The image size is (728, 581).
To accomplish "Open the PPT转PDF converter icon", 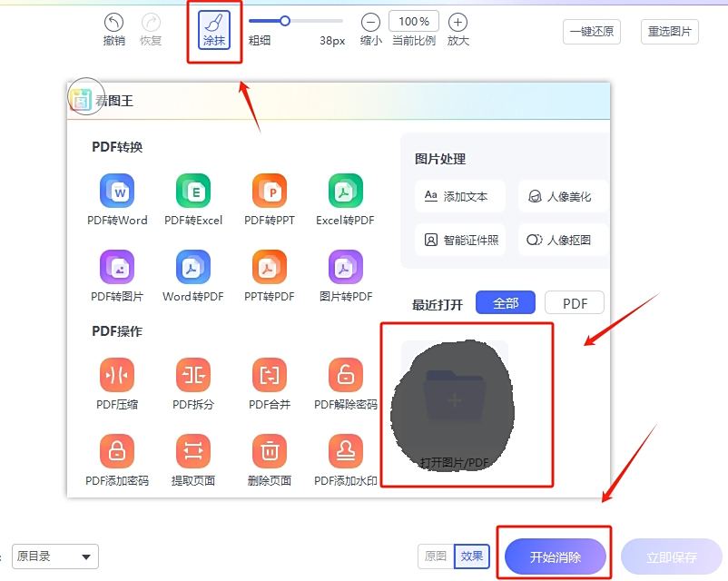I will [x=270, y=267].
